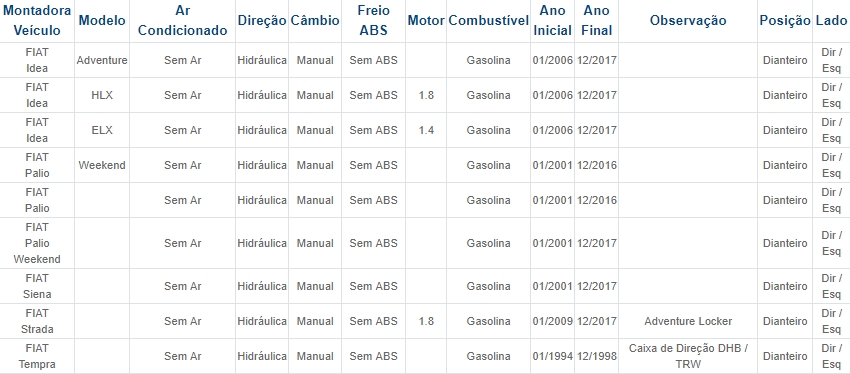Click the Combustível column header
The width and height of the screenshot is (850, 374).
click(488, 21)
